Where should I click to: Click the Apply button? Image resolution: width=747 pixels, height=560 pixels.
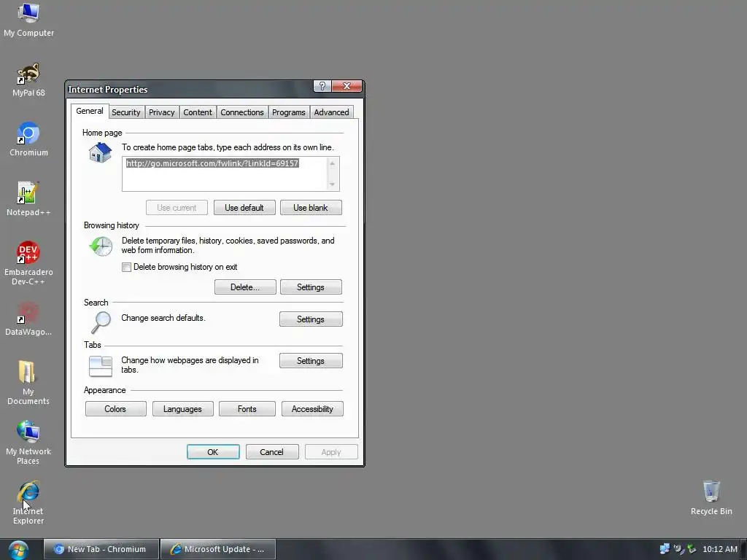[x=331, y=452]
